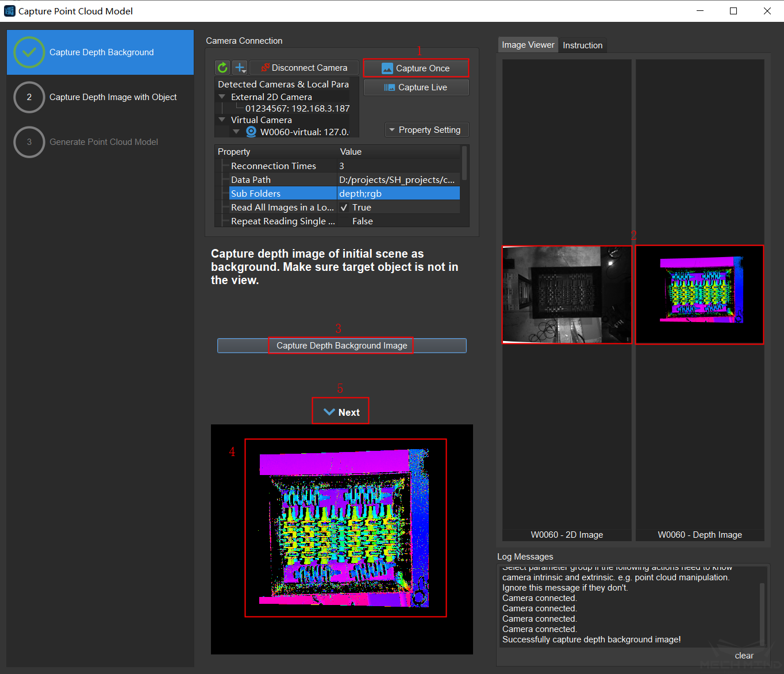Switch to the Instruction tab

point(582,45)
